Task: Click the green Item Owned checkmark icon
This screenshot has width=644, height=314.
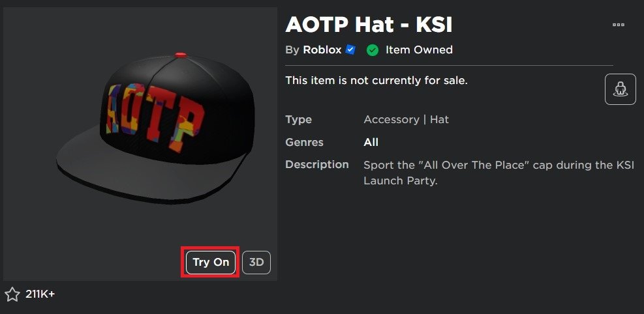Action: point(373,50)
